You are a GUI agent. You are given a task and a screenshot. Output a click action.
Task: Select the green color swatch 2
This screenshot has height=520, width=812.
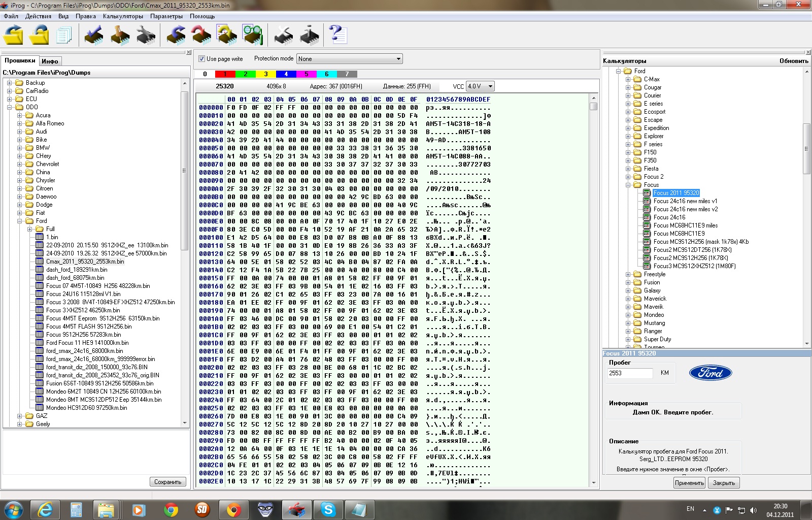(x=246, y=74)
